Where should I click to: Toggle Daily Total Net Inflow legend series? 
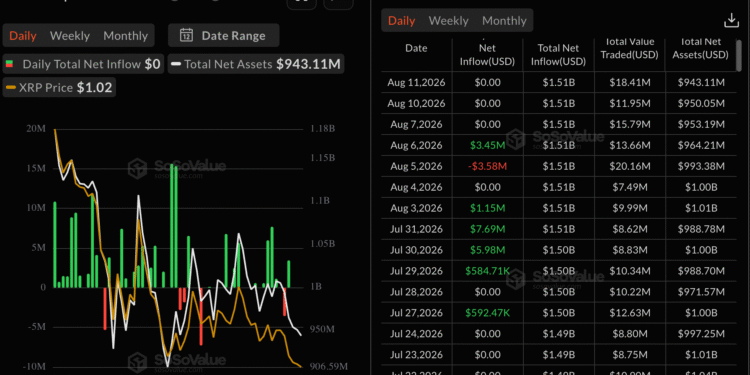tap(83, 64)
